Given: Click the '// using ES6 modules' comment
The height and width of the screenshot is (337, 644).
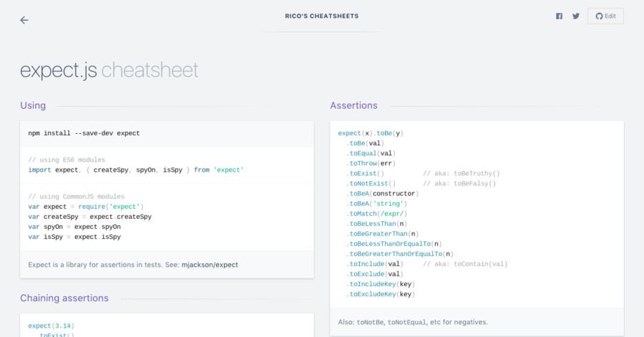Looking at the screenshot, I should [x=67, y=160].
